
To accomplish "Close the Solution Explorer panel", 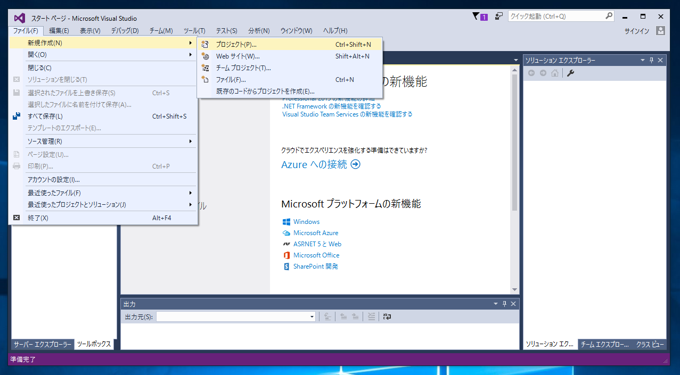I will [x=660, y=60].
